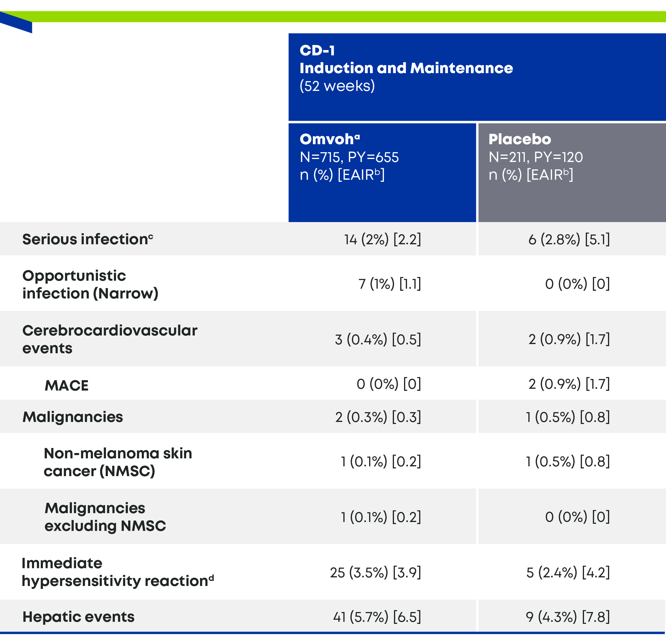Click Placebo '0 (0%) [0]' in the Opportunistic infection row
The width and height of the screenshot is (666, 644).
(578, 284)
